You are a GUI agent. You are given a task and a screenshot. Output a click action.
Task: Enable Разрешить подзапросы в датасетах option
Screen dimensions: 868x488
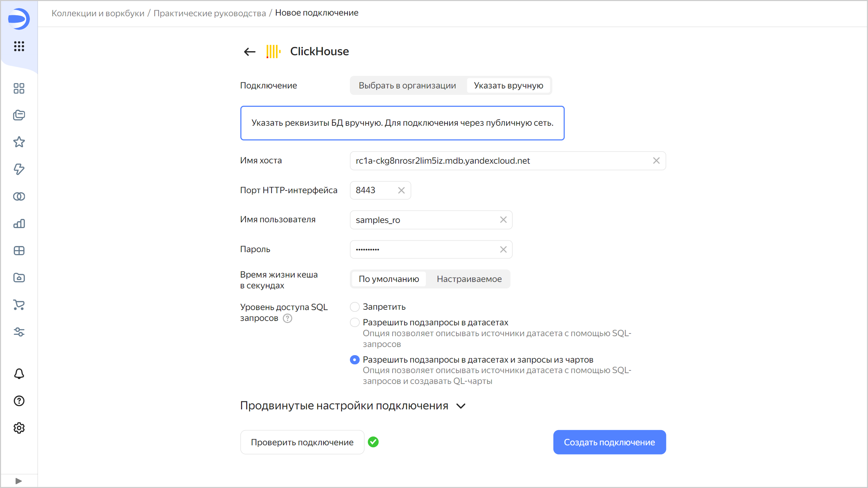coord(354,322)
